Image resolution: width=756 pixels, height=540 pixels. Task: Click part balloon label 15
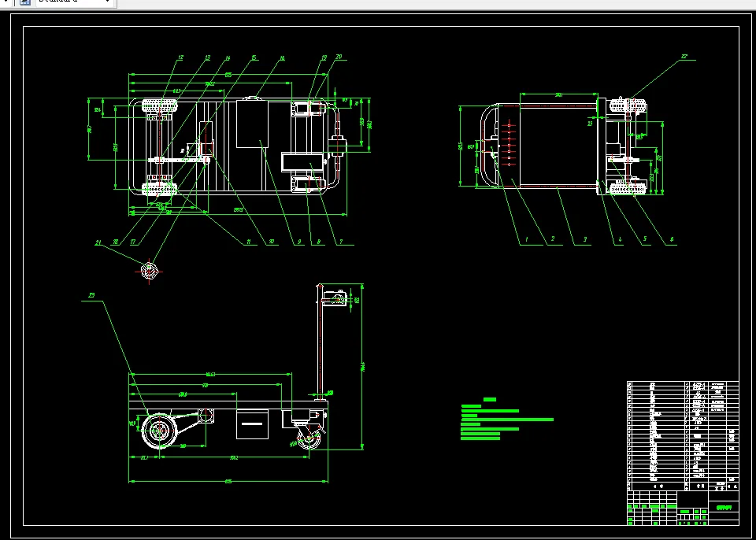point(254,57)
